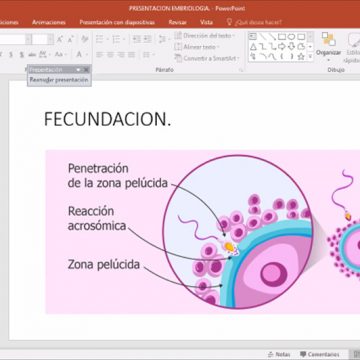Close the floating Presentación toolbar

tap(86, 70)
